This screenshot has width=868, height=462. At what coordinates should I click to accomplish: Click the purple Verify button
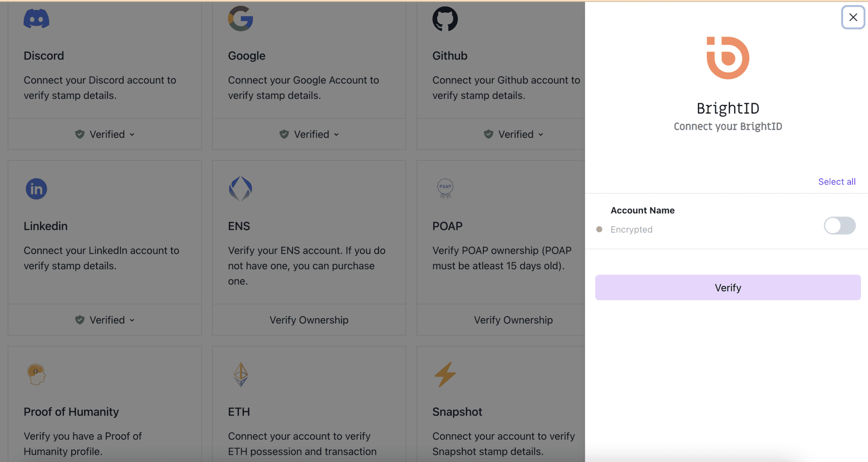point(728,288)
